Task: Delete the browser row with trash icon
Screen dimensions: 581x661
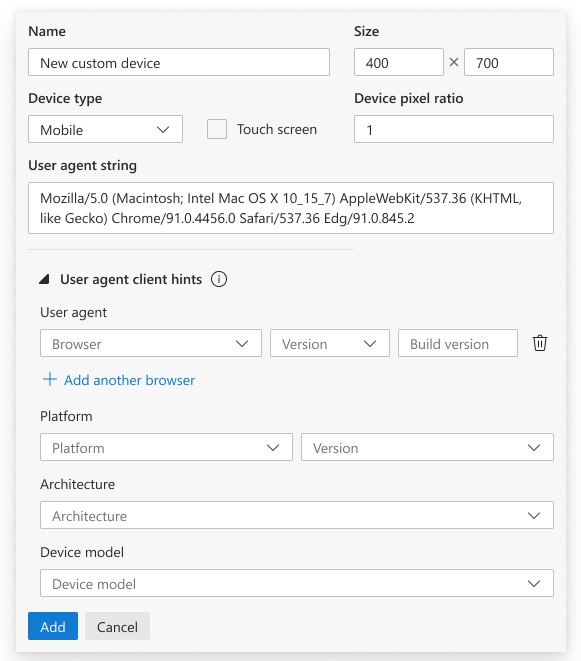Action: [540, 343]
